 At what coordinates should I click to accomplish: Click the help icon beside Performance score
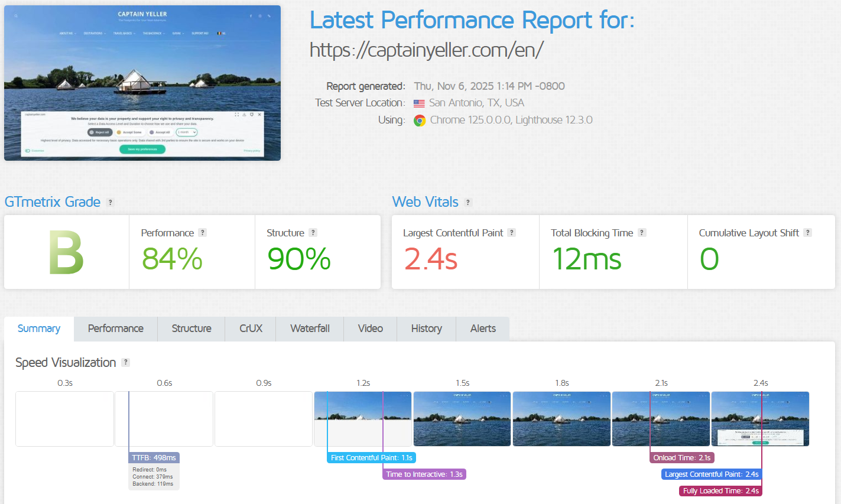click(x=202, y=233)
